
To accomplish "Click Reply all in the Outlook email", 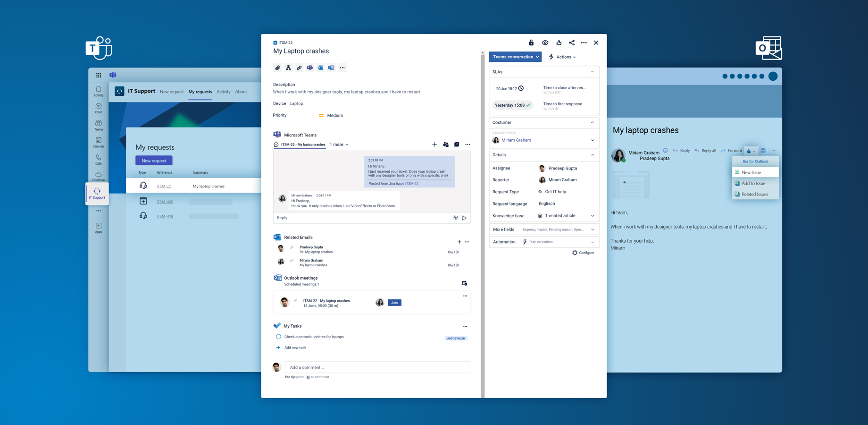I will [x=705, y=151].
